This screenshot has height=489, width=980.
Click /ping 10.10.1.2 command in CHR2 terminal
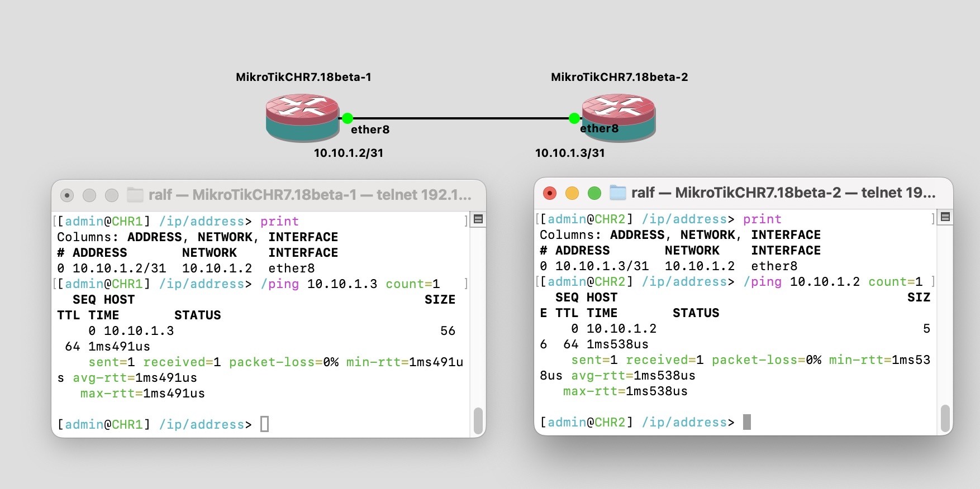pyautogui.click(x=833, y=282)
